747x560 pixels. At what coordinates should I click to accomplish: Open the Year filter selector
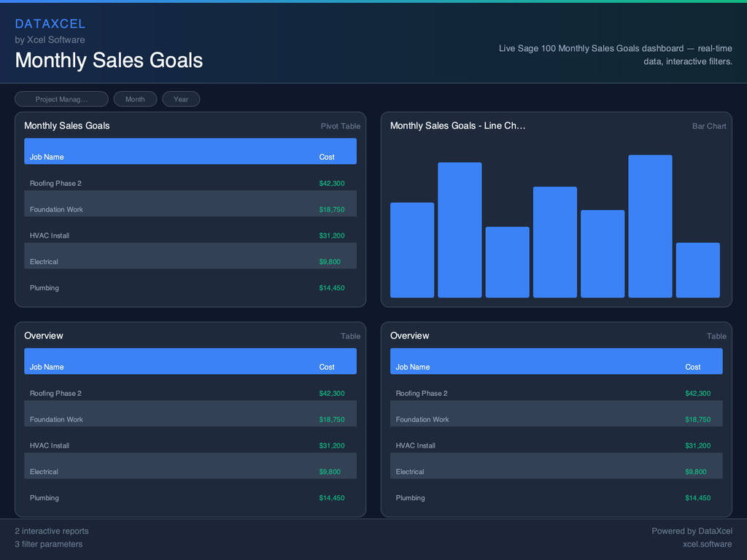181,98
